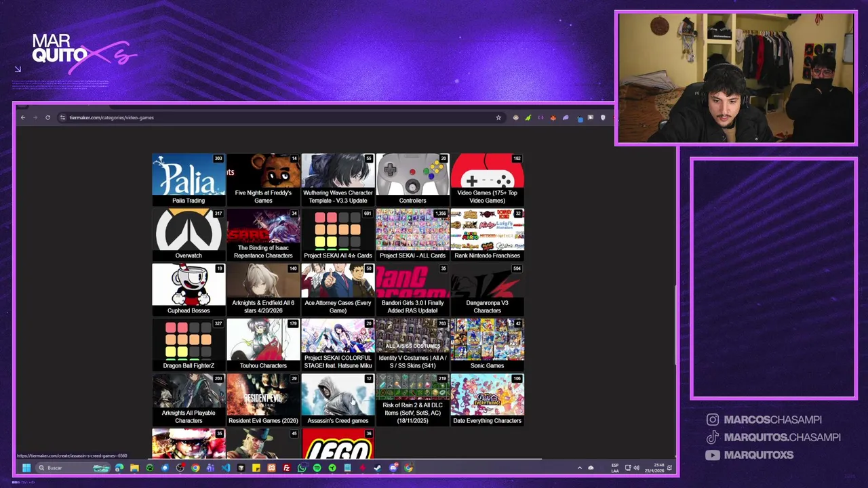868x488 pixels.
Task: Open the Palia Trading template
Action: [x=189, y=180]
